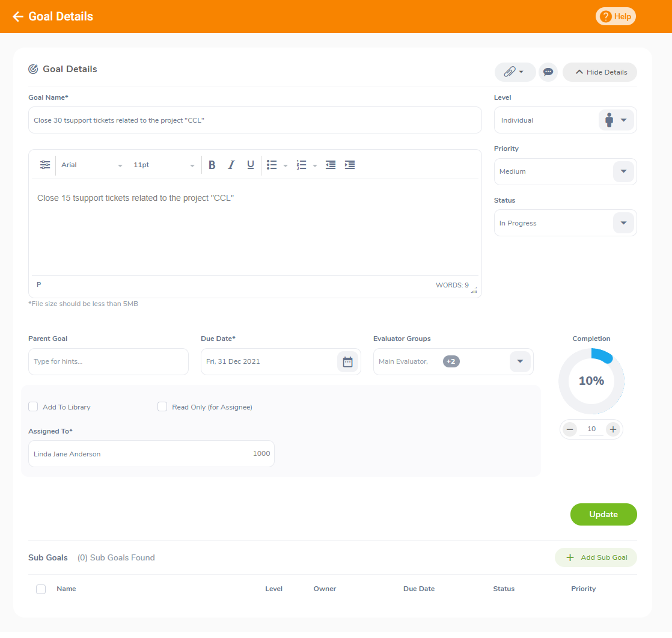Open the Evaluator Groups dropdown

pos(520,361)
